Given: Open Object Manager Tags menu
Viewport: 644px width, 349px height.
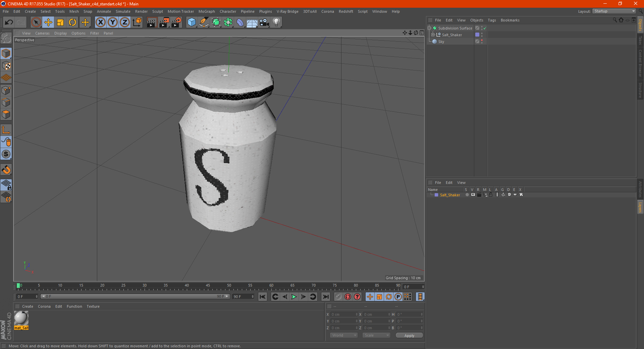Looking at the screenshot, I should [x=492, y=20].
